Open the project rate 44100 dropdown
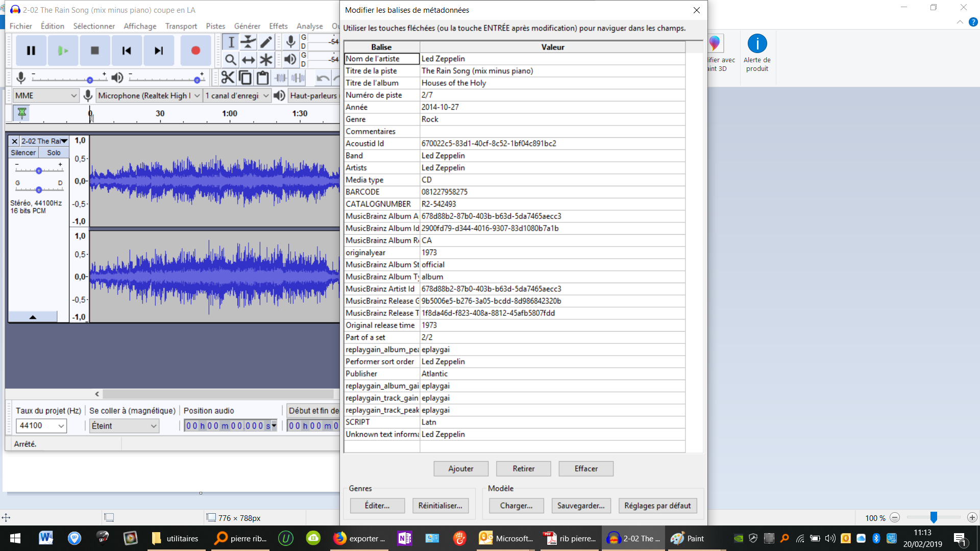The width and height of the screenshot is (980, 551). click(x=41, y=425)
